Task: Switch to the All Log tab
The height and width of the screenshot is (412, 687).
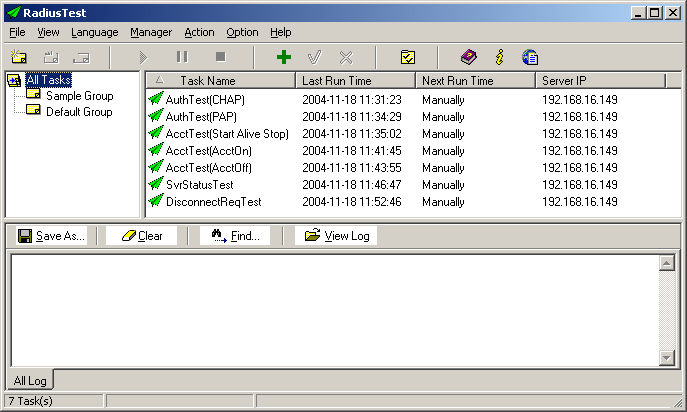Action: click(x=30, y=380)
